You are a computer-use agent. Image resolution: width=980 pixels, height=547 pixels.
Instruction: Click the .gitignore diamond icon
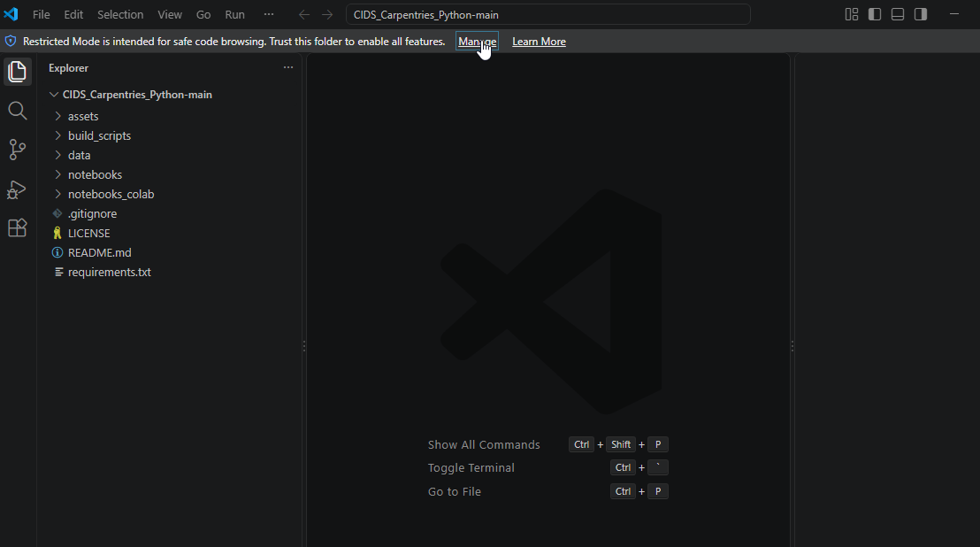[57, 214]
